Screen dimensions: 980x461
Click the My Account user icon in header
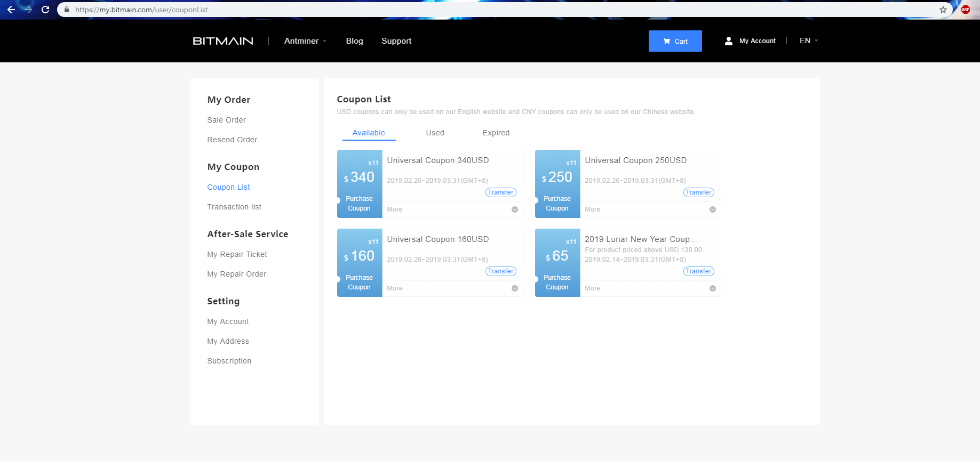[x=729, y=41]
